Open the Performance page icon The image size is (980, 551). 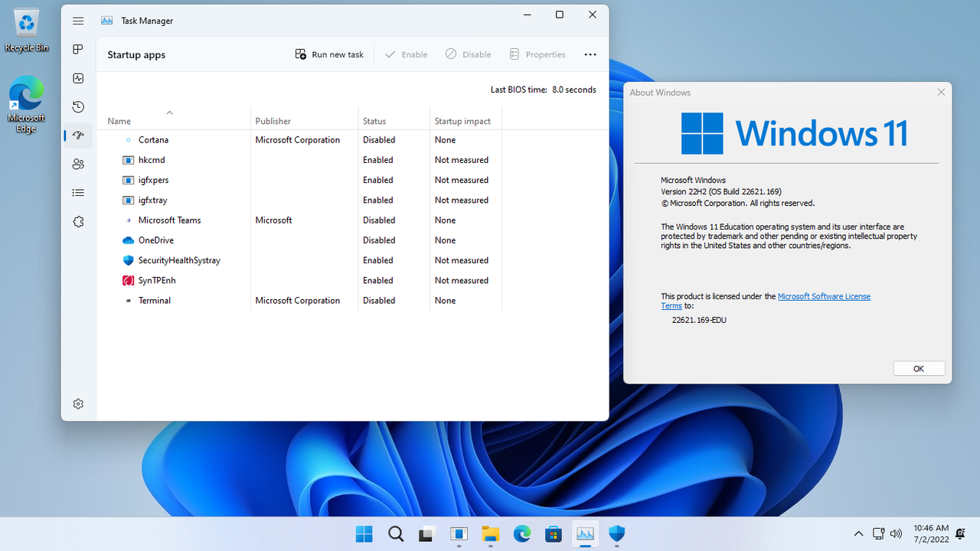tap(78, 78)
